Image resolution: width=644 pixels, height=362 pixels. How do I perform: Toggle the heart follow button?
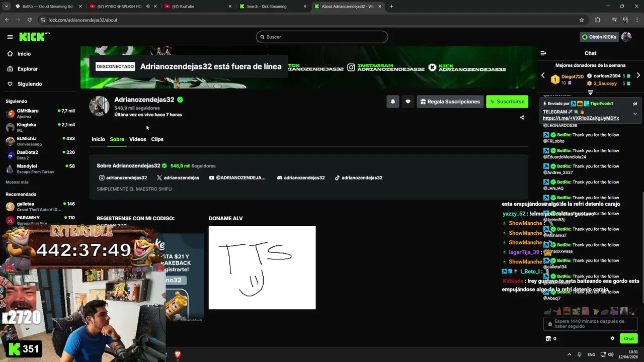point(408,102)
